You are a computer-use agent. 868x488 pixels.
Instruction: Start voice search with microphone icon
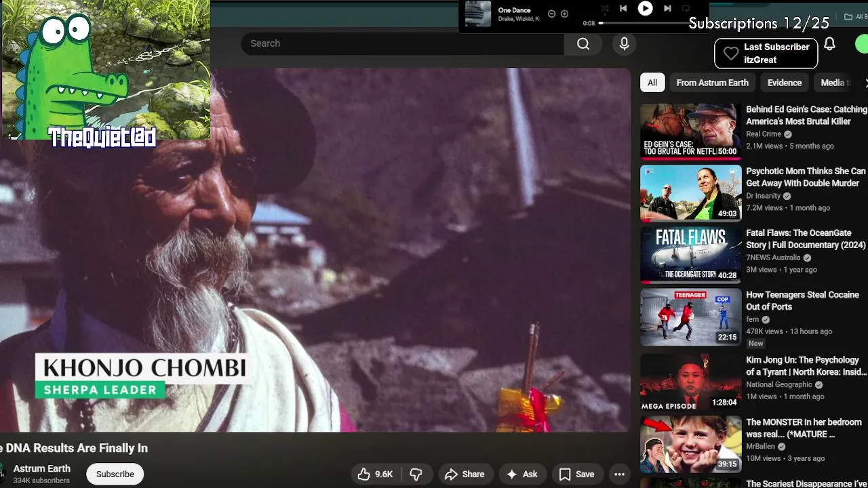(625, 43)
